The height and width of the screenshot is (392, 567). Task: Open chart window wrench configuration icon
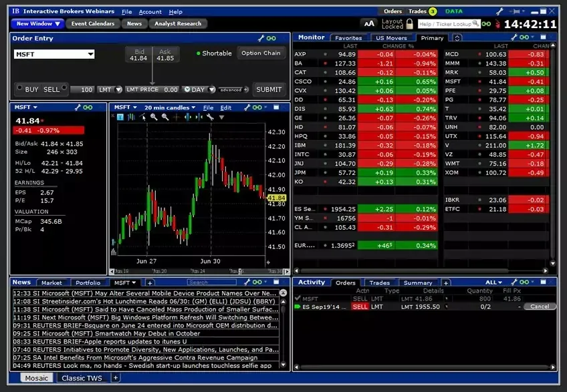click(247, 108)
